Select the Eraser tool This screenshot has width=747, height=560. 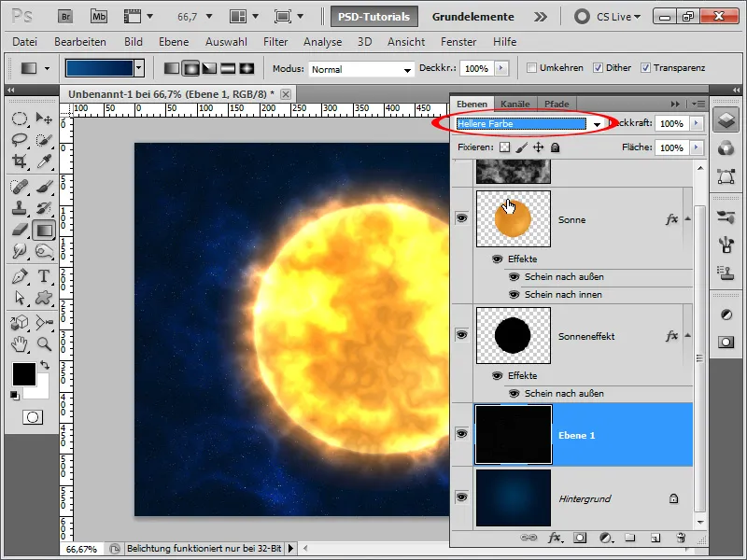pyautogui.click(x=19, y=230)
